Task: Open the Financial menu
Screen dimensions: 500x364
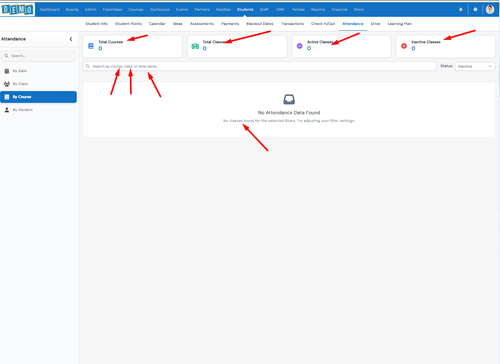Action: click(x=339, y=9)
